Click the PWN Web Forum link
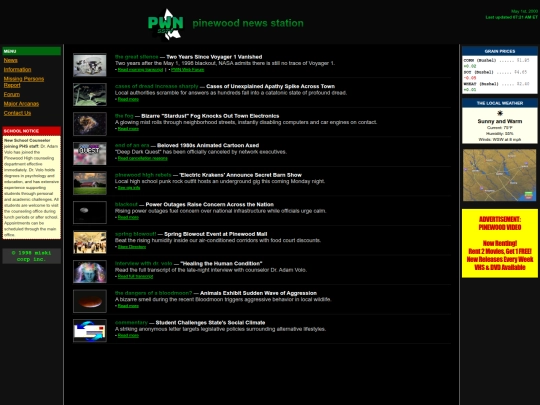The height and width of the screenshot is (405, 540). click(187, 70)
